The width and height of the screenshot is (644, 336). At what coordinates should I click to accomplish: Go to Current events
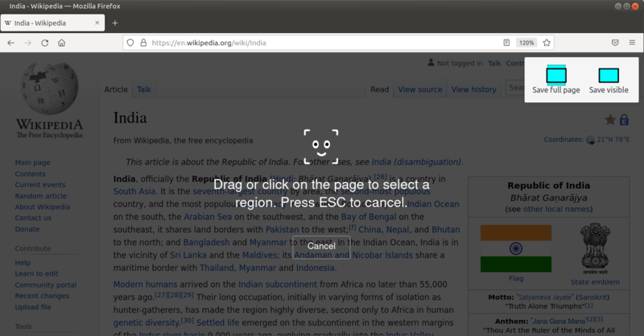[39, 185]
